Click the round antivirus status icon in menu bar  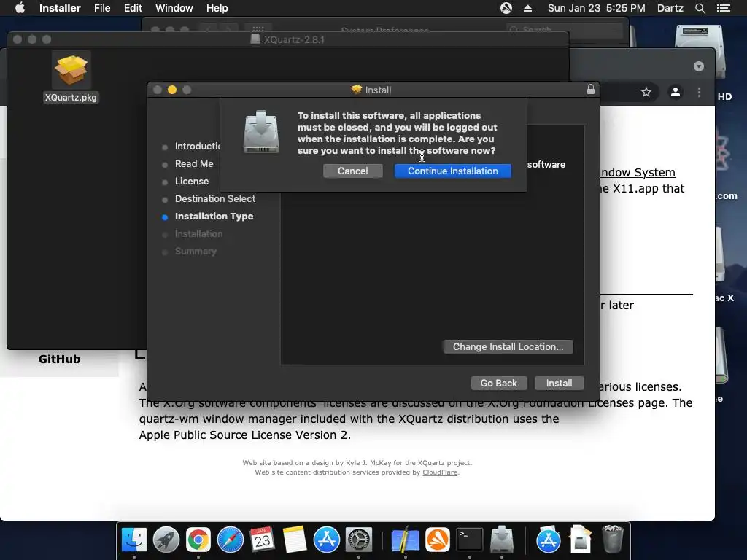click(506, 8)
